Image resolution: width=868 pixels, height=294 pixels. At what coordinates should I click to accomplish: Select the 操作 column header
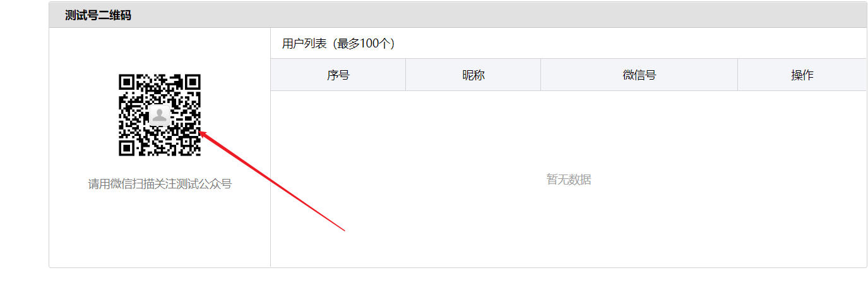[x=802, y=75]
